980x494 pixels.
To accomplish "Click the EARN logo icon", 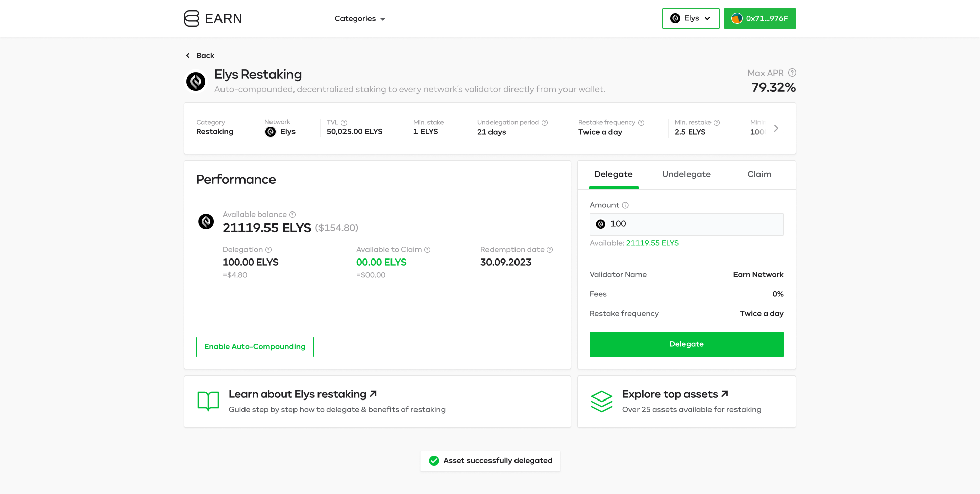I will click(191, 18).
